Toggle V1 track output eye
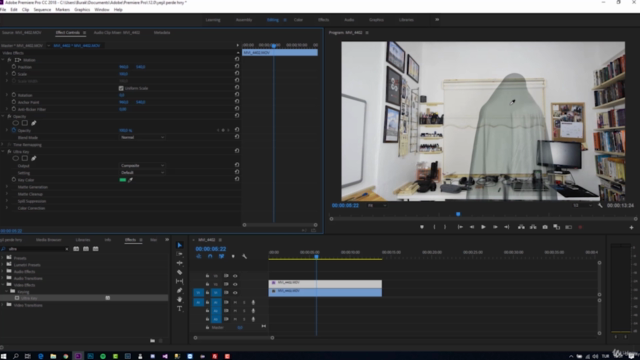Screen dimensions: 640x360 [235, 293]
